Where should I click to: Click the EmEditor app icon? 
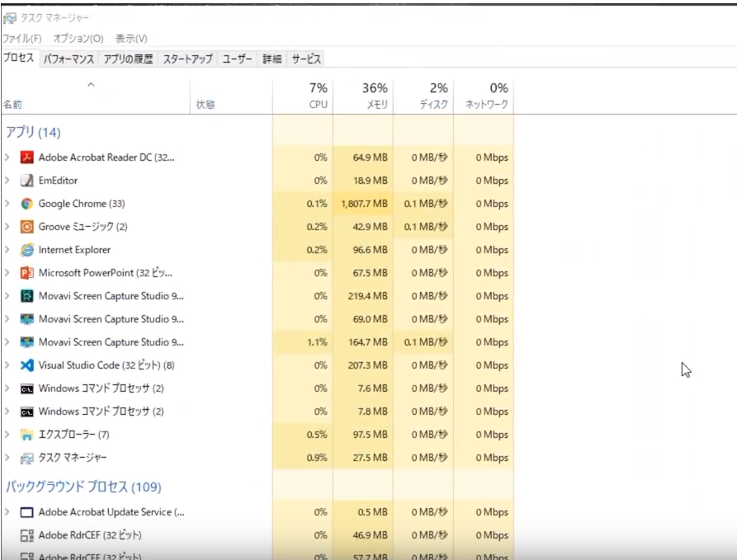click(26, 180)
